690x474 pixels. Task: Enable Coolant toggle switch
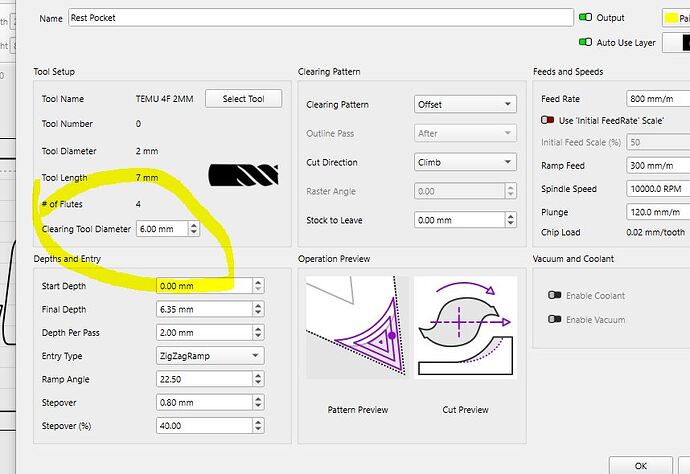pos(554,295)
